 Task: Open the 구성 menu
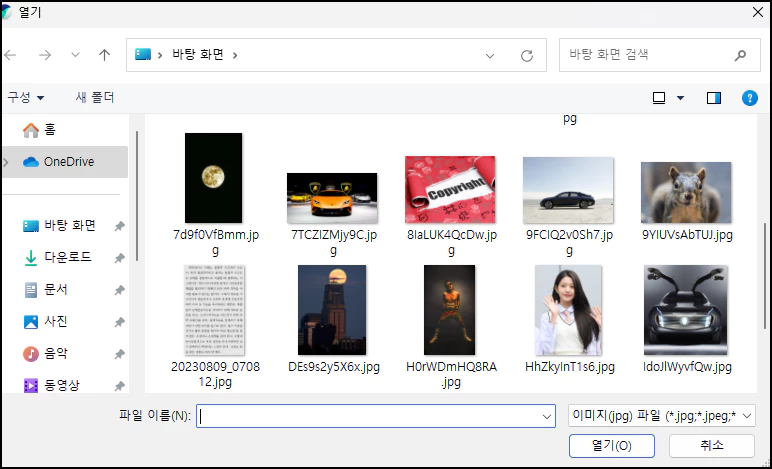26,97
